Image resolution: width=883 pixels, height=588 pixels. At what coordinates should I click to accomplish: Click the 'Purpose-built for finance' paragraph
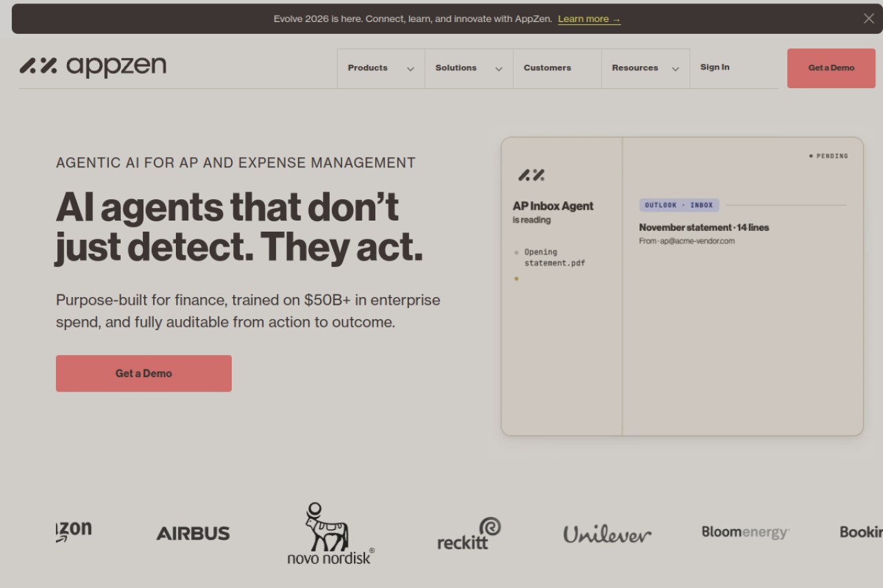(x=248, y=311)
